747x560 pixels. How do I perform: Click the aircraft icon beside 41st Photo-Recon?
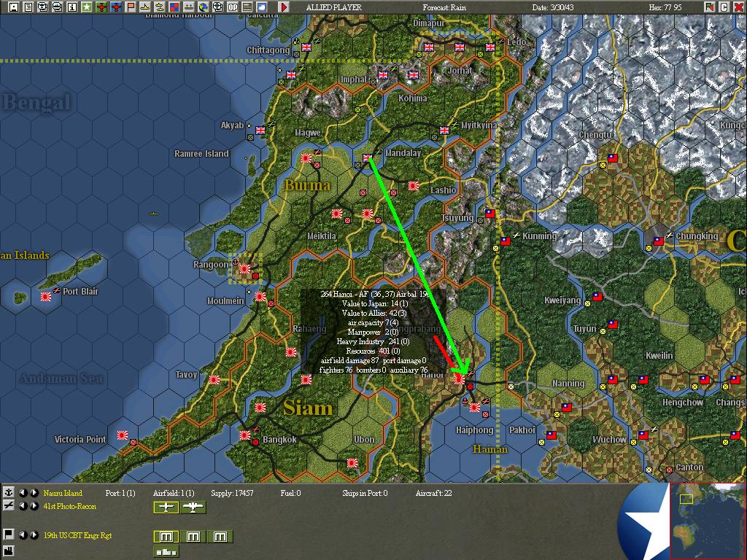tap(9, 506)
